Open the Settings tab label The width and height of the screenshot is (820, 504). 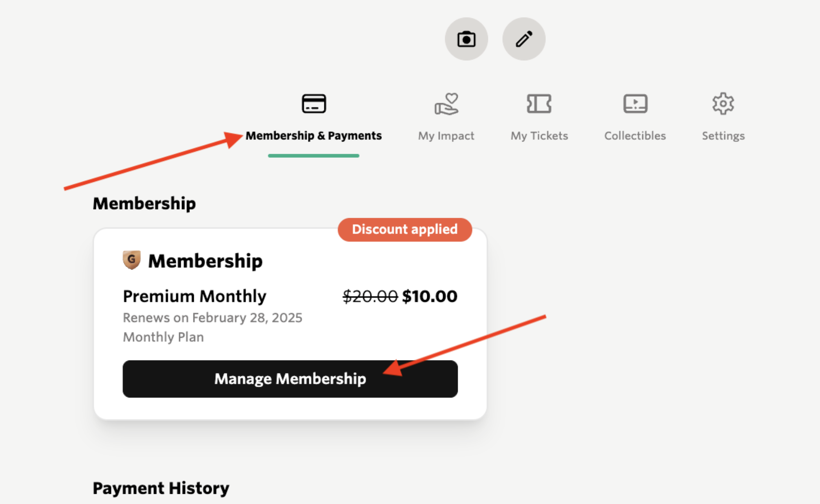[723, 136]
